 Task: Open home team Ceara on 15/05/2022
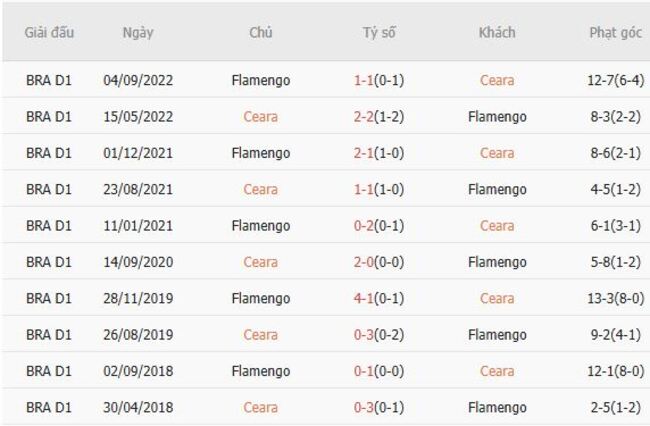[261, 116]
